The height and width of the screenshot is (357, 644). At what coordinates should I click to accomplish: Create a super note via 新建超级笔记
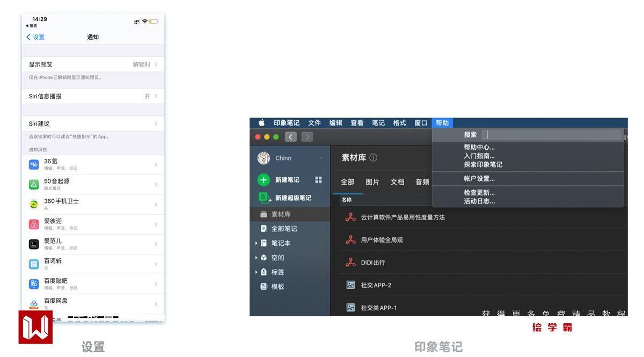[x=293, y=198]
